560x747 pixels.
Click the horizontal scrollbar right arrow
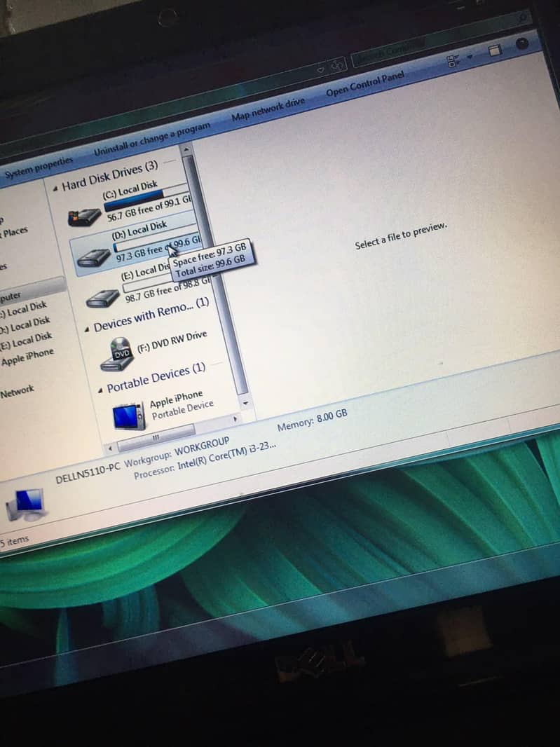[235, 419]
